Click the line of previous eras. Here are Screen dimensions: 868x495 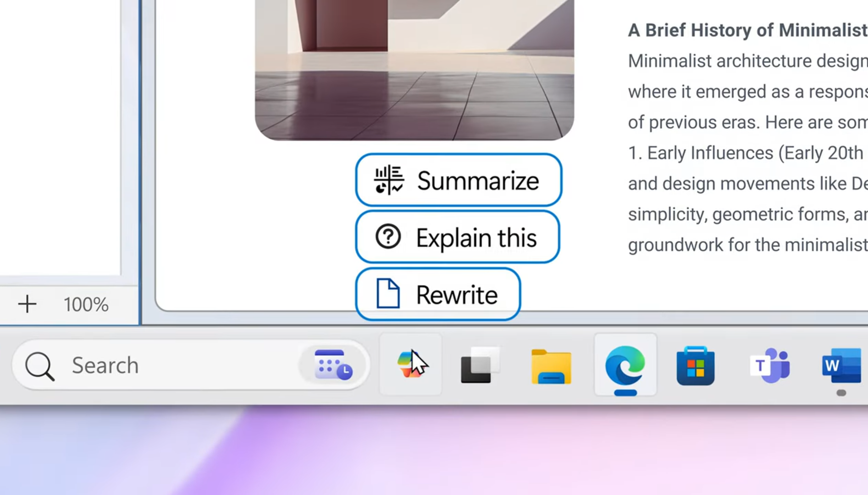point(747,122)
